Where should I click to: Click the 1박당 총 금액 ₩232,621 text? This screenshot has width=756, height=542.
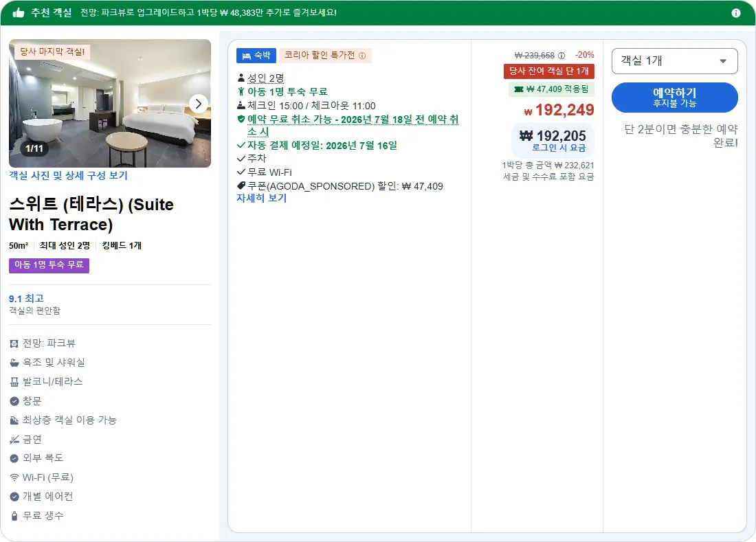click(548, 166)
